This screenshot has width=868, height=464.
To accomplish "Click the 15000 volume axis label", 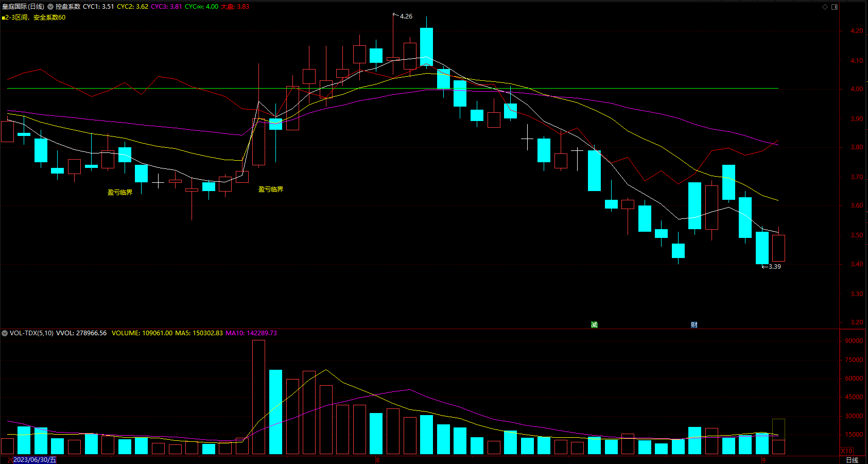I will point(854,435).
